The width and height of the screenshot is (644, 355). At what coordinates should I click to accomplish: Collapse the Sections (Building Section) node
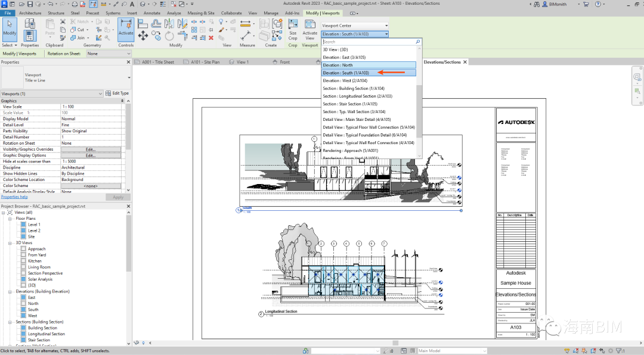click(10, 322)
